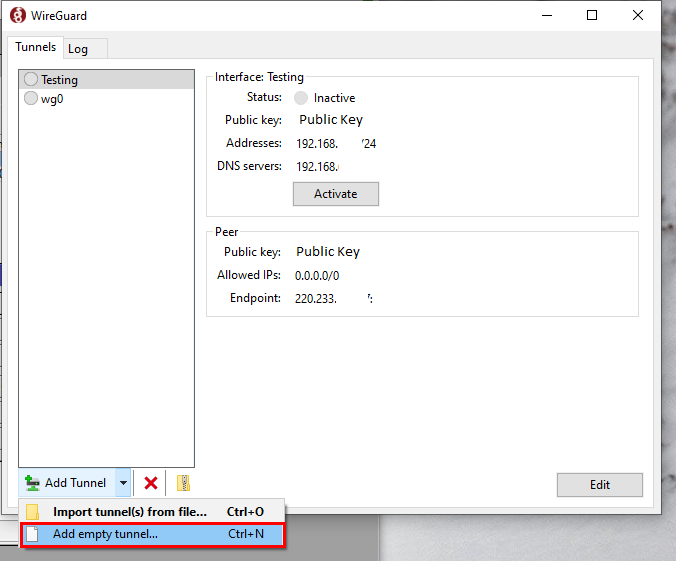
Task: Click the export tunnels to zip icon
Action: click(184, 483)
